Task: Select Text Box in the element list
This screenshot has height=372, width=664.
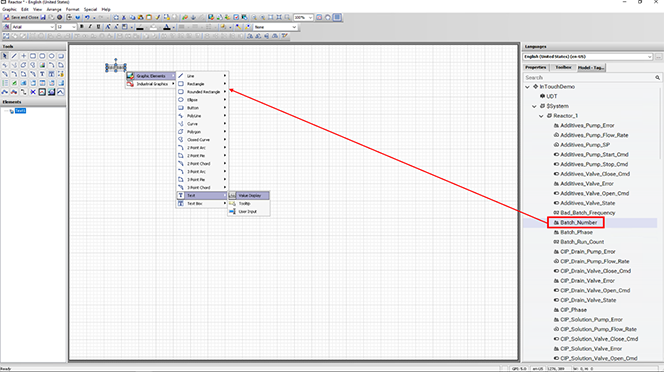Action: [202, 203]
